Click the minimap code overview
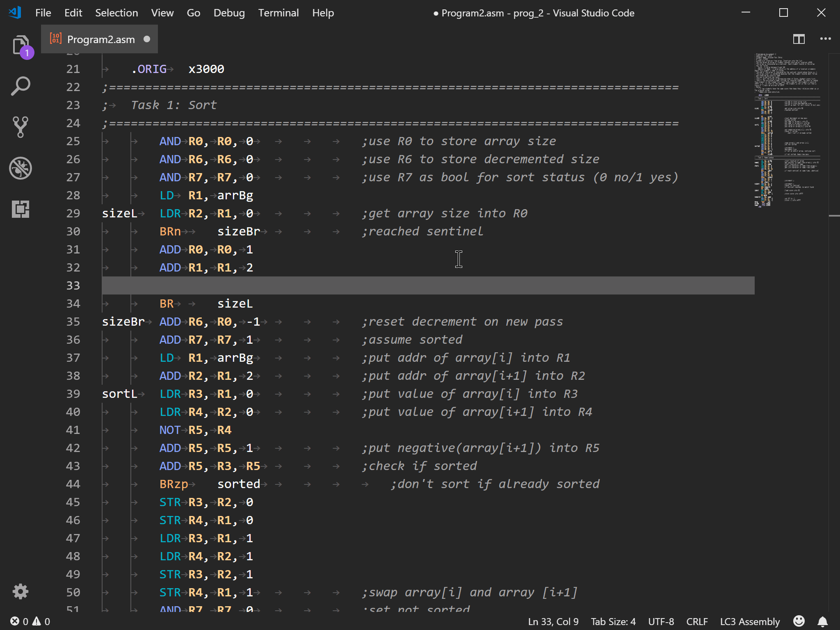This screenshot has width=840, height=630. 787,131
